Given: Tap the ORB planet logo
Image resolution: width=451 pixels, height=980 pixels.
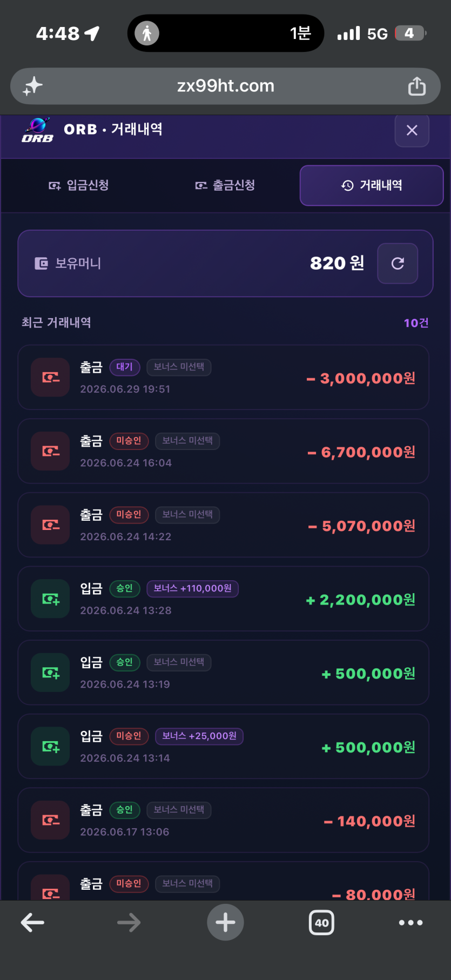Looking at the screenshot, I should coord(38,130).
